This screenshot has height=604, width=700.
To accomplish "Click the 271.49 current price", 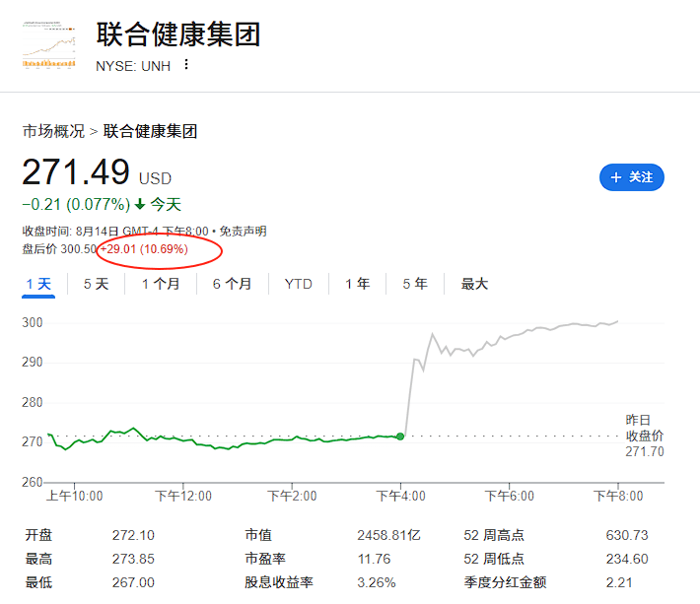I will point(76,172).
